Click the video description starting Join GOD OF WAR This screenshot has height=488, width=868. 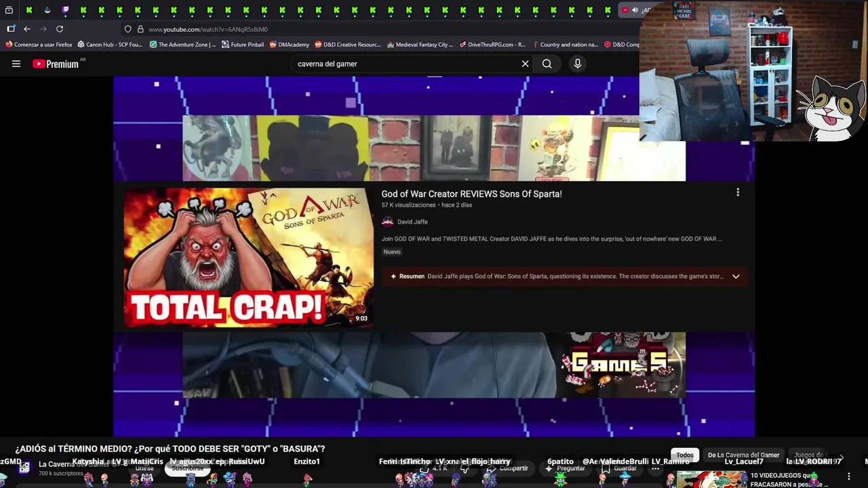point(551,239)
